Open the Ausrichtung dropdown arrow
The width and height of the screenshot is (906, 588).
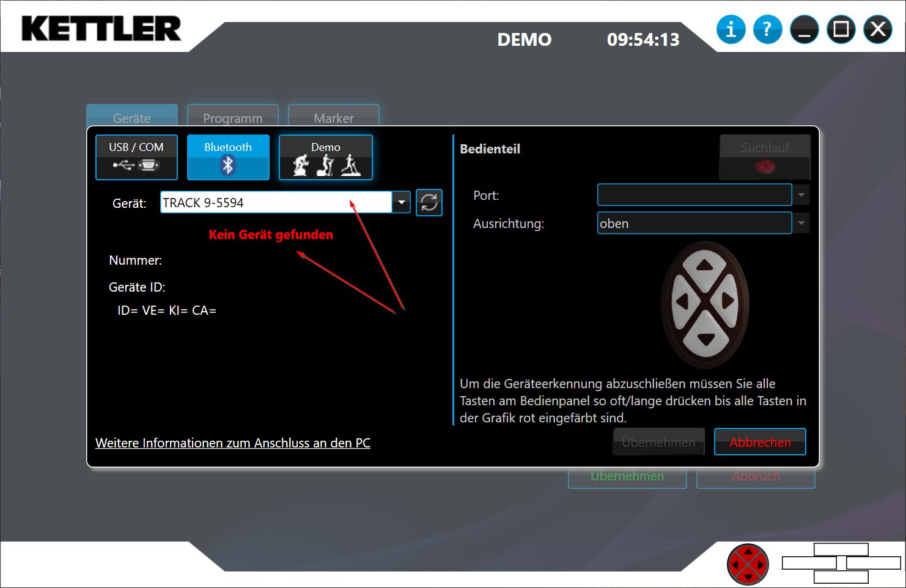801,223
